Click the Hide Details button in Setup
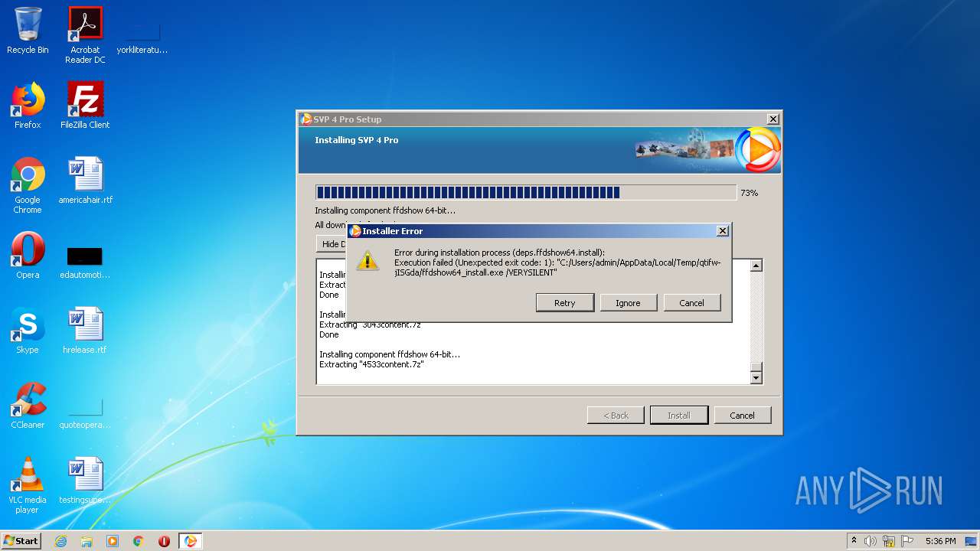Image resolution: width=980 pixels, height=551 pixels. pos(332,244)
